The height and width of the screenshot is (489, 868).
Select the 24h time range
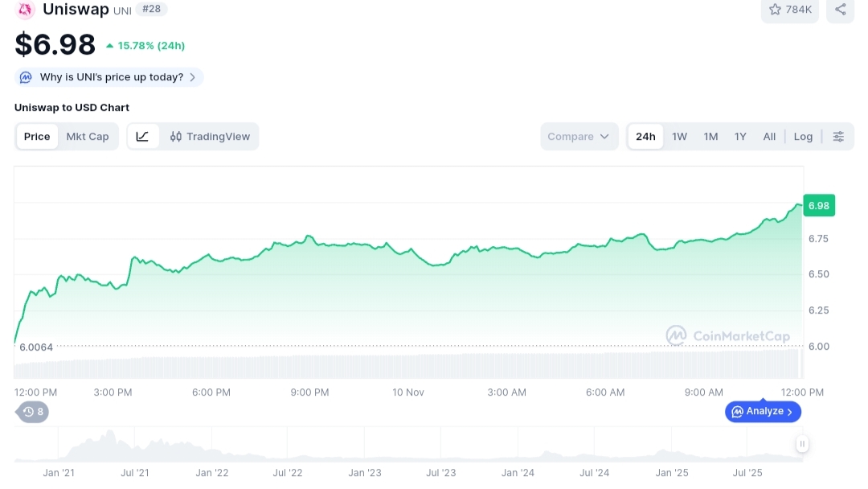pos(645,136)
